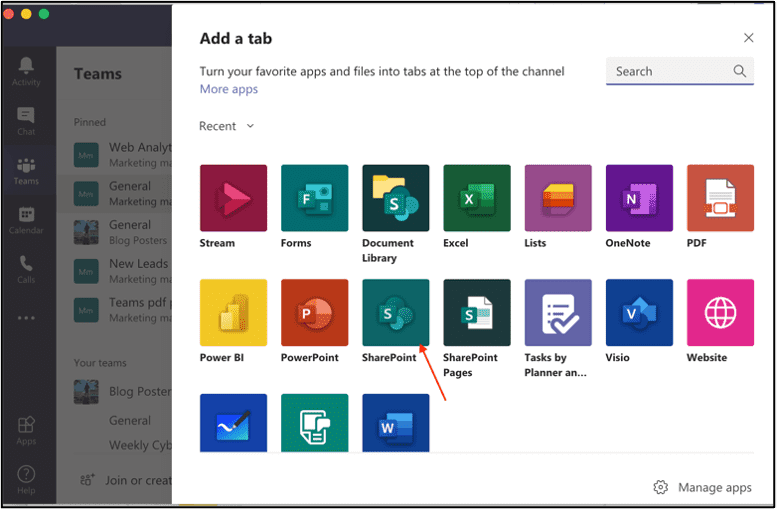Select the PowerPoint app icon

click(x=314, y=312)
